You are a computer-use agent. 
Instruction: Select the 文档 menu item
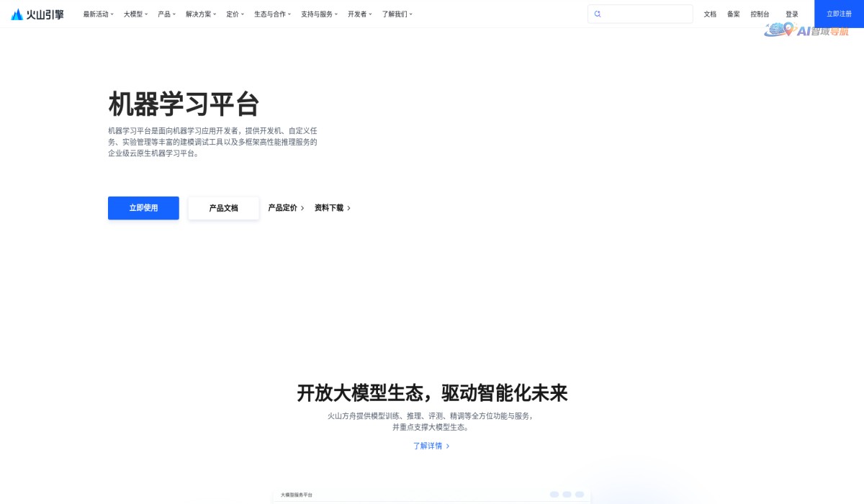pos(711,13)
